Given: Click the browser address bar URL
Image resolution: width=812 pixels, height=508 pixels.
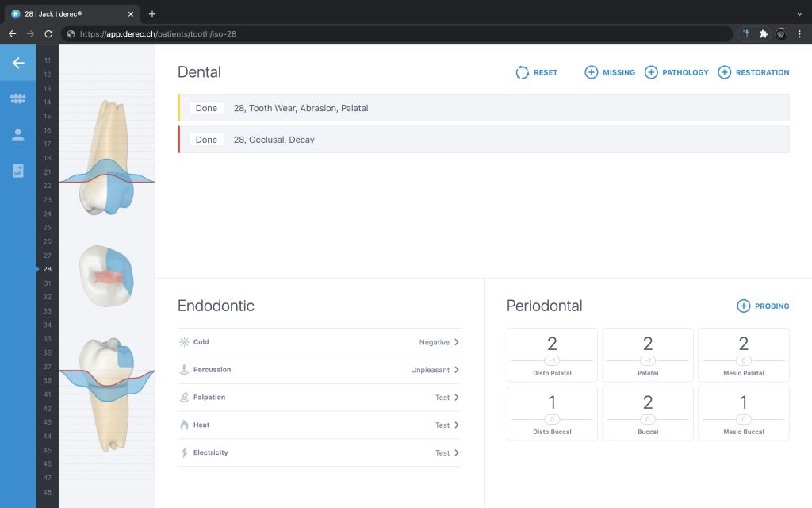Looking at the screenshot, I should (x=158, y=33).
